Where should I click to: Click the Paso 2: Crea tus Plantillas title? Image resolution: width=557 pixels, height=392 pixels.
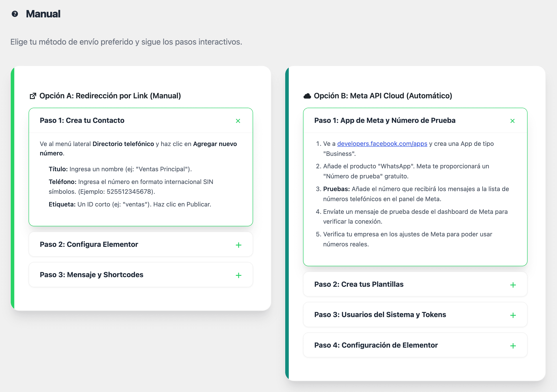[359, 284]
